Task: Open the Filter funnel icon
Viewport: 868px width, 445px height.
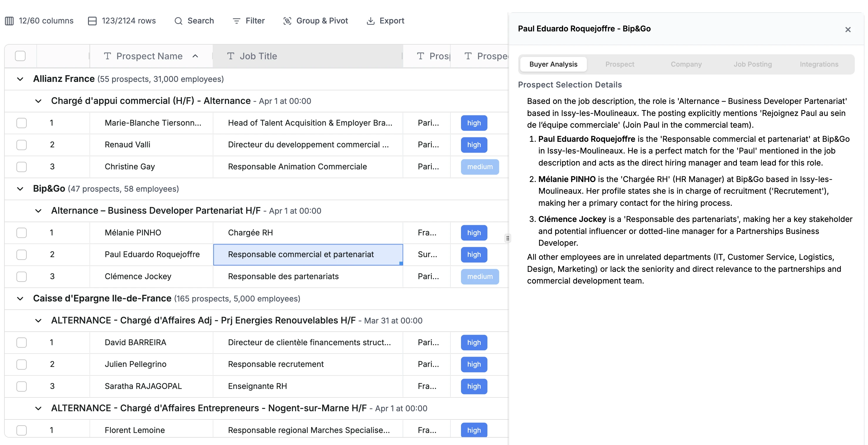Action: [x=237, y=21]
